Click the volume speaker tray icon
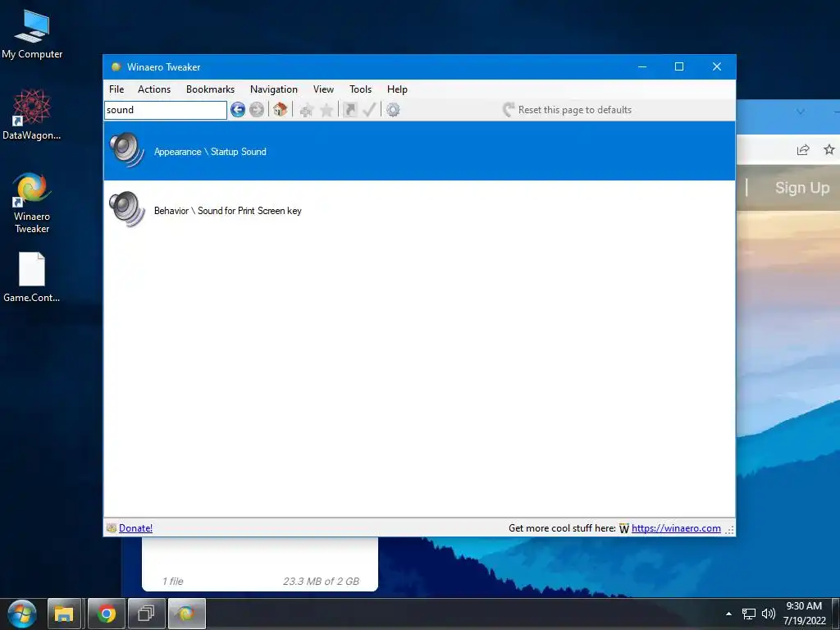The width and height of the screenshot is (840, 630). click(768, 614)
